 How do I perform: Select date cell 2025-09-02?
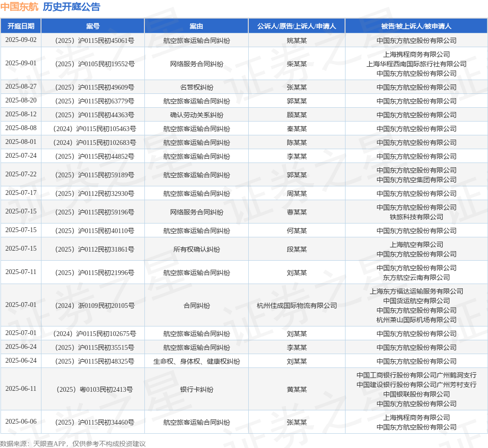pos(21,40)
